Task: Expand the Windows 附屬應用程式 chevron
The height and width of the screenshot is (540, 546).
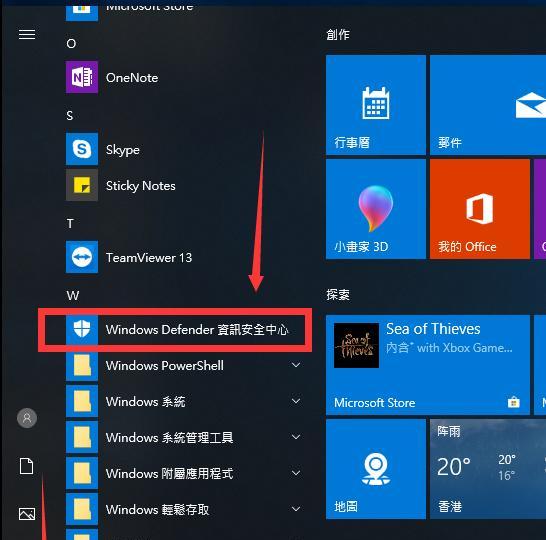Action: [296, 473]
